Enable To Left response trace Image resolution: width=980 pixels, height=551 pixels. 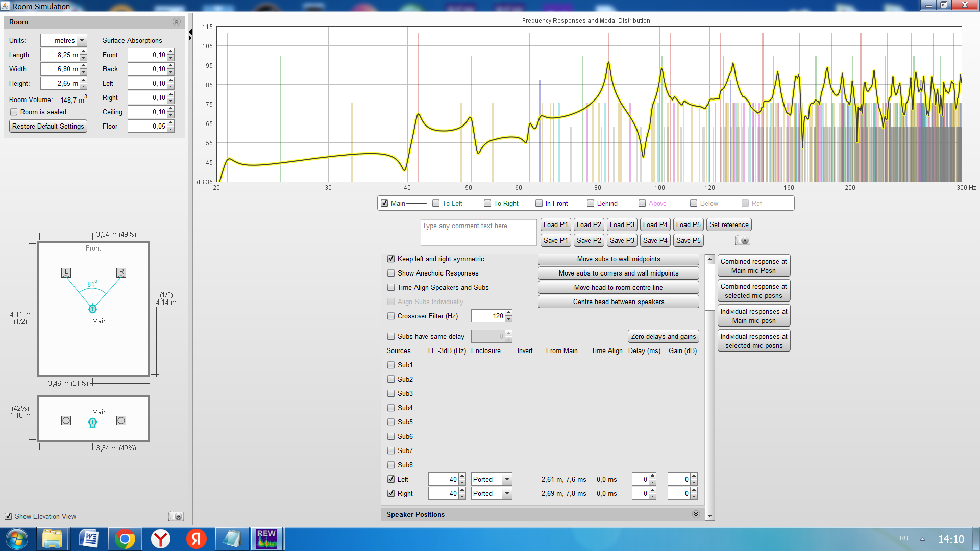(x=436, y=203)
